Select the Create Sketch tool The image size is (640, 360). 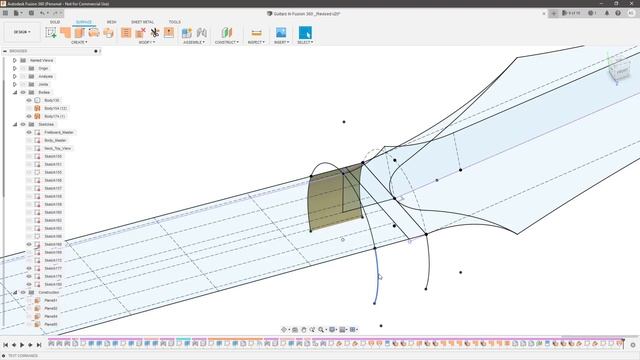point(51,33)
